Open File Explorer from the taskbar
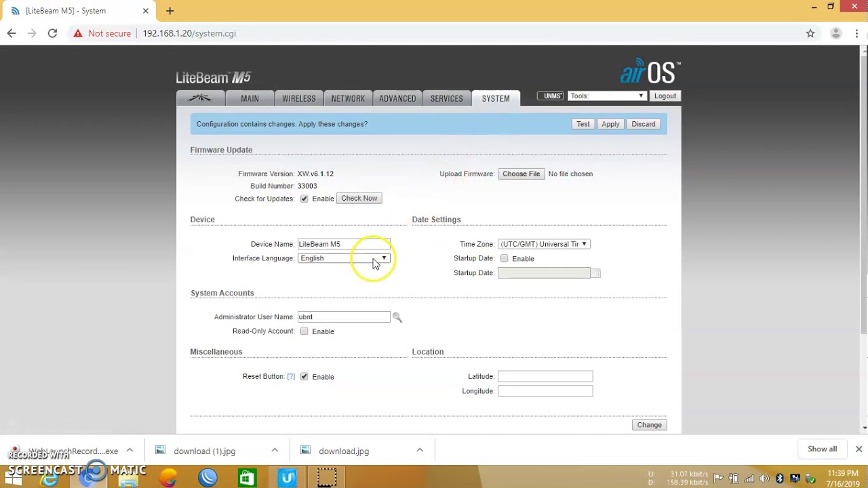The image size is (868, 488). [129, 478]
